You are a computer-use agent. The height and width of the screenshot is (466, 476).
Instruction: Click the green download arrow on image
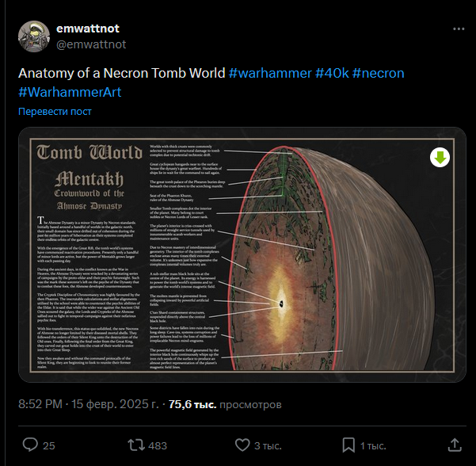point(440,158)
